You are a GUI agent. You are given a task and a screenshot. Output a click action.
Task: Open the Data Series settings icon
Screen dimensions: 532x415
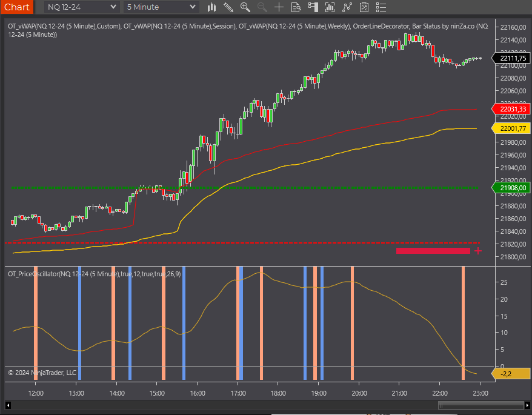[295, 7]
